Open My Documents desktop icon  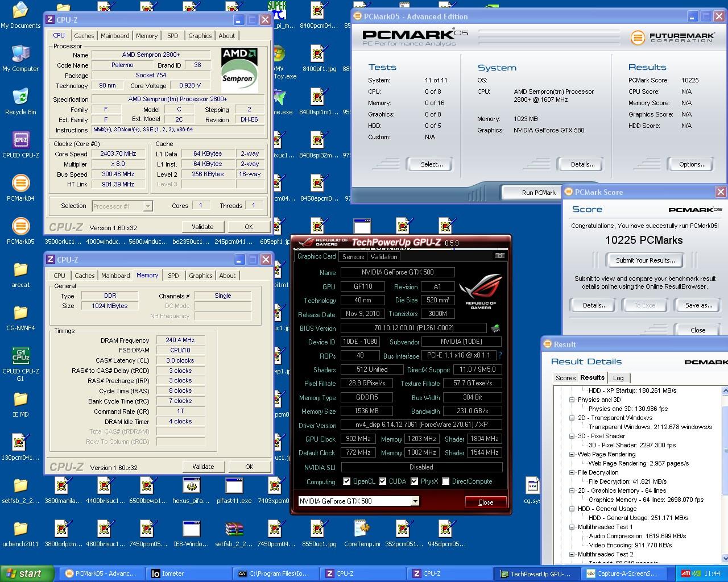tap(20, 14)
